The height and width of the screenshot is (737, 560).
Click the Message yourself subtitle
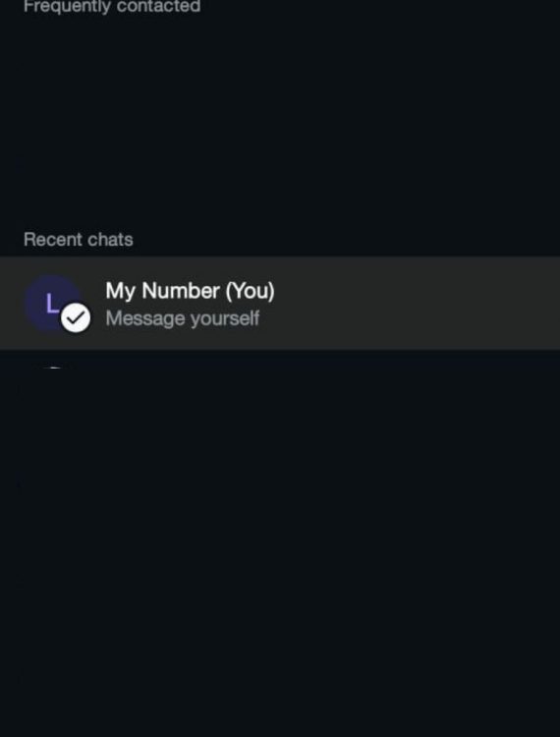183,318
